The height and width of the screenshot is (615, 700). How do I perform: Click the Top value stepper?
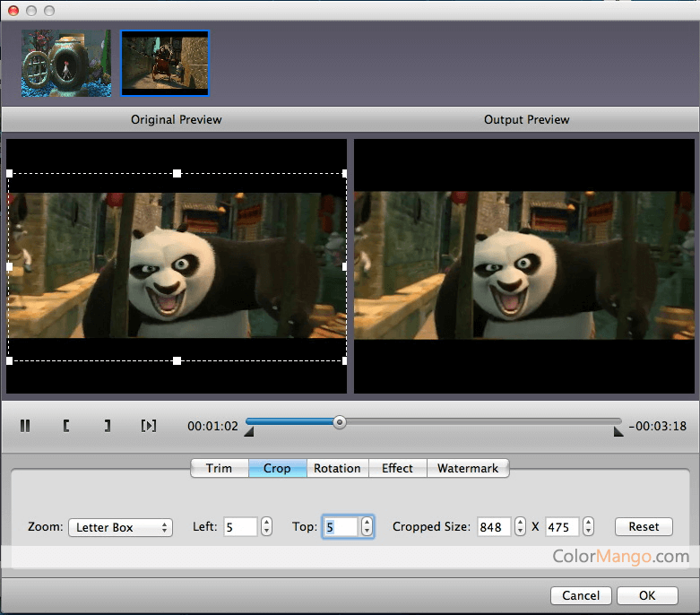pyautogui.click(x=367, y=526)
